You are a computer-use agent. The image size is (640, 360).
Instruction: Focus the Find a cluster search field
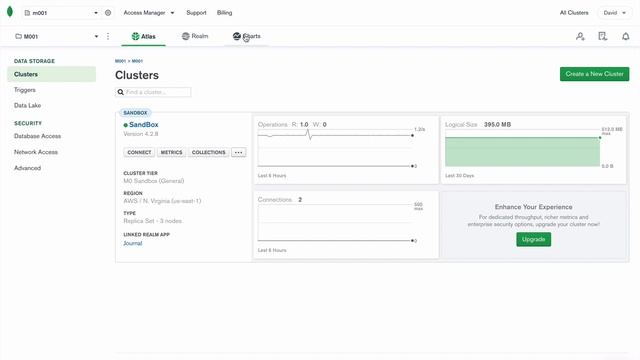click(153, 92)
